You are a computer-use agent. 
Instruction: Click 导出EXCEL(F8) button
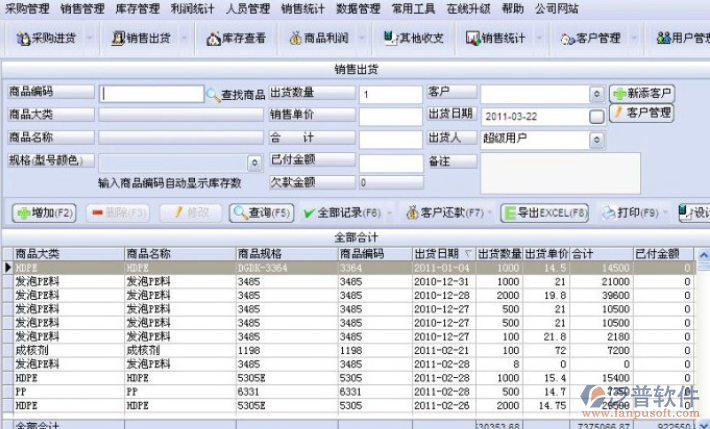point(545,212)
